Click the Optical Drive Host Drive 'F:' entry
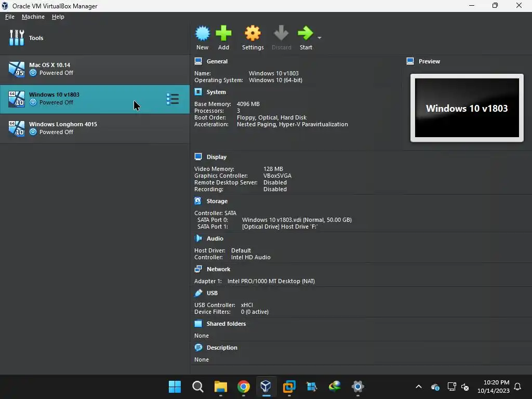 coord(280,227)
